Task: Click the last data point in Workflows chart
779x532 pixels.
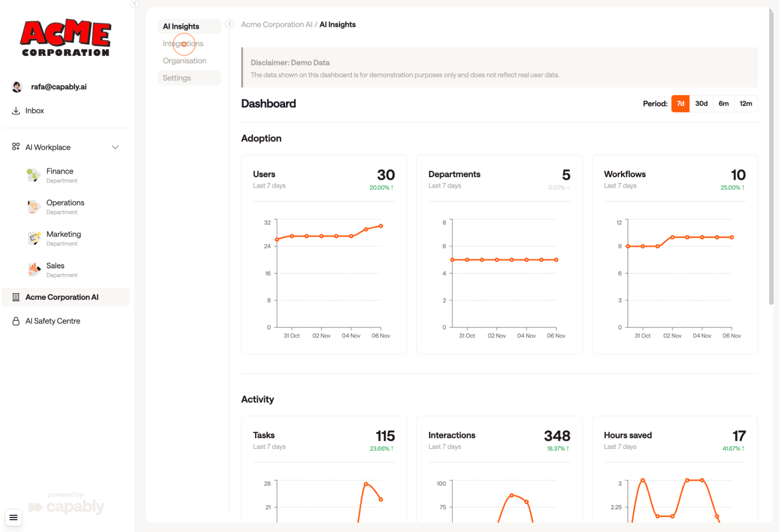Action: (x=732, y=237)
